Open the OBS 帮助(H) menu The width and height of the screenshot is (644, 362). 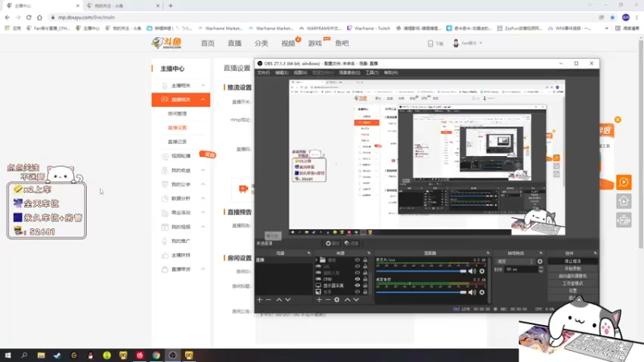click(x=390, y=72)
